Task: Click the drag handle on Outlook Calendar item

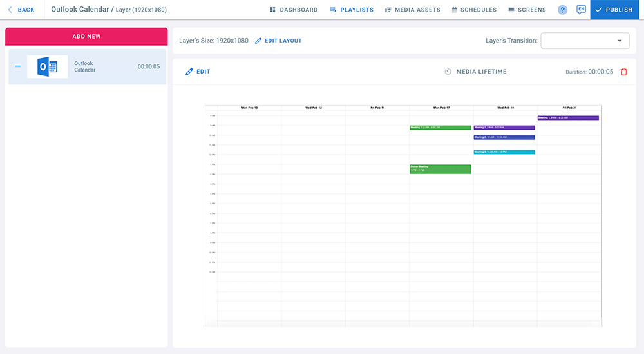Action: pyautogui.click(x=17, y=66)
